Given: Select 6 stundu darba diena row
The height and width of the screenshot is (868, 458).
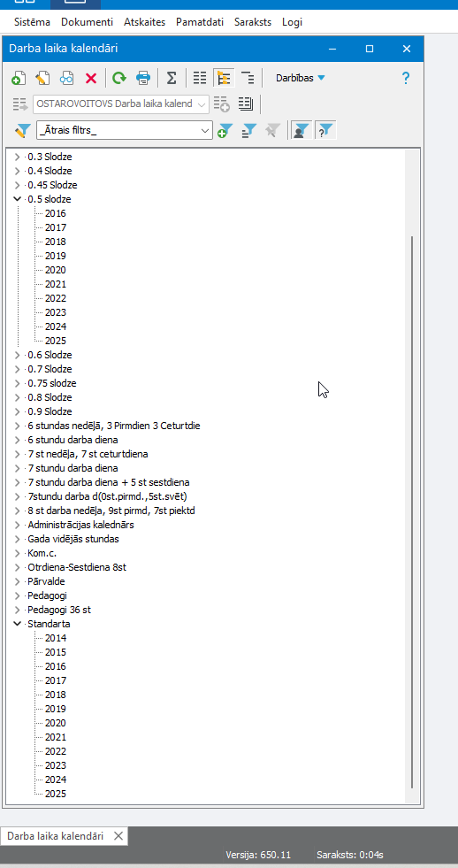Looking at the screenshot, I should 73,440.
